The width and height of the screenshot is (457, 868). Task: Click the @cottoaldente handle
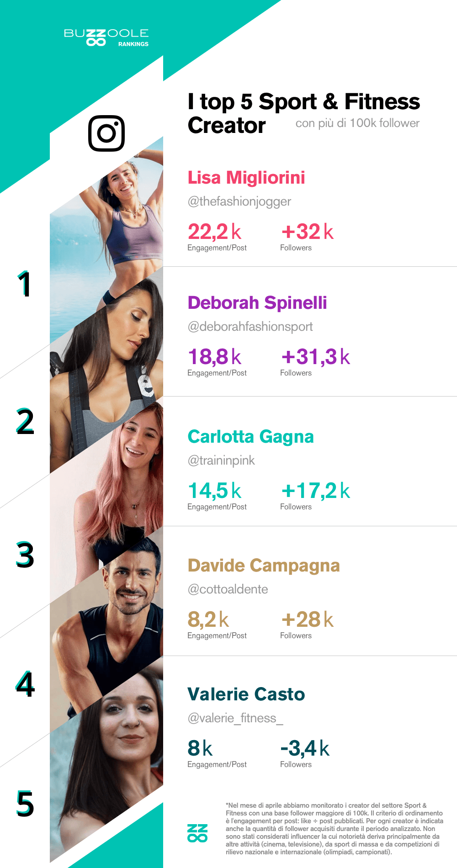228,589
